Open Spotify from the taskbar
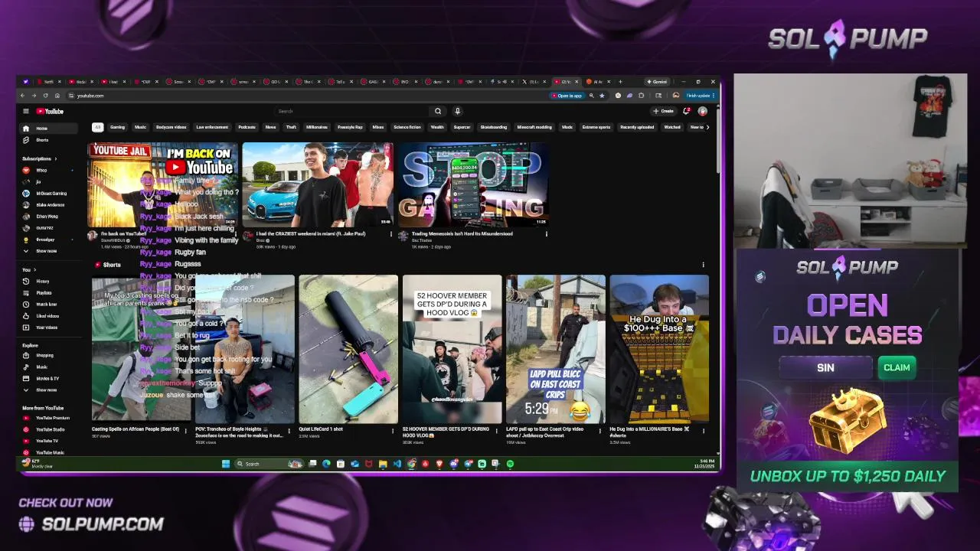980x551 pixels. [x=510, y=464]
